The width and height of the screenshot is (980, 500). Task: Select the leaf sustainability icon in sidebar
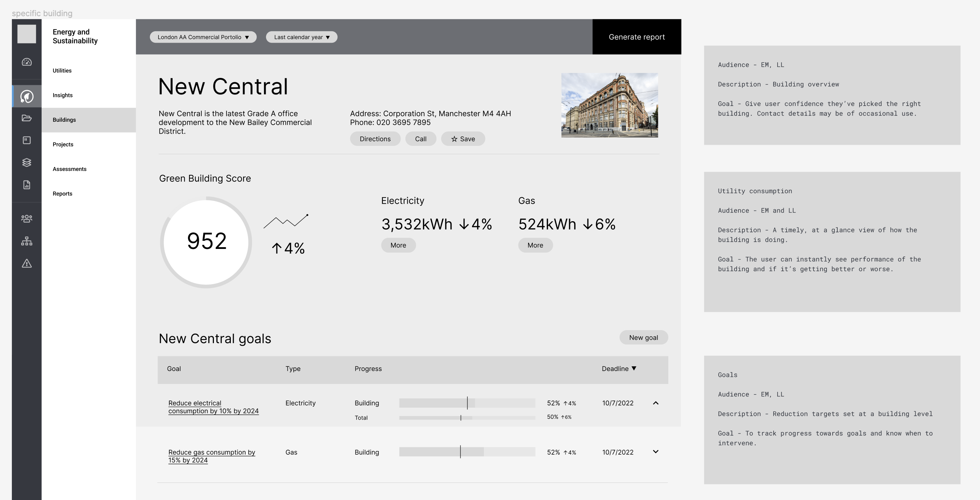(x=27, y=97)
